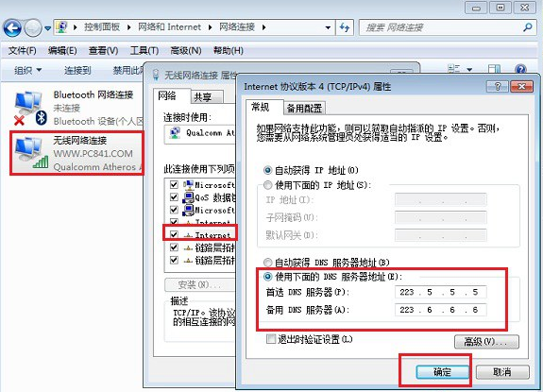Click the control panel icon in the address bar

pyautogui.click(x=62, y=27)
